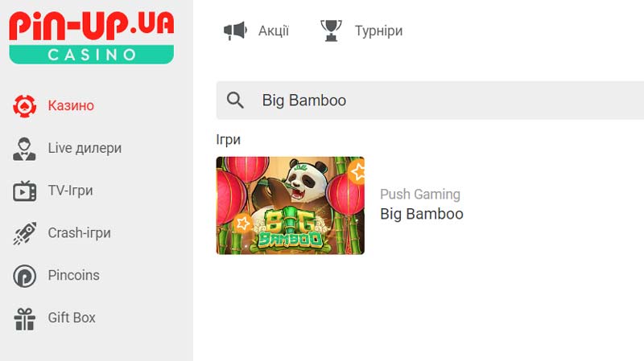The image size is (644, 361).
Task: Click the red casino chip icon
Action: 24,106
